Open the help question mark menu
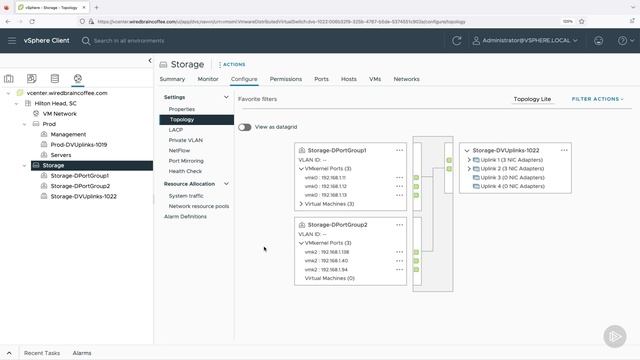Image resolution: width=640 pixels, height=360 pixels. pyautogui.click(x=626, y=40)
